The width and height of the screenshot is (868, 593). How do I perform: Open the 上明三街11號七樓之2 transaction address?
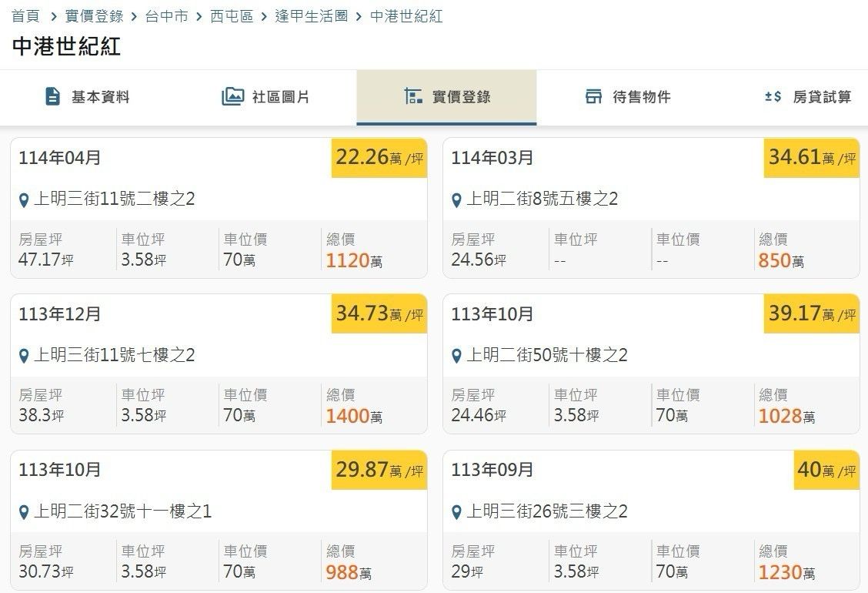point(114,355)
